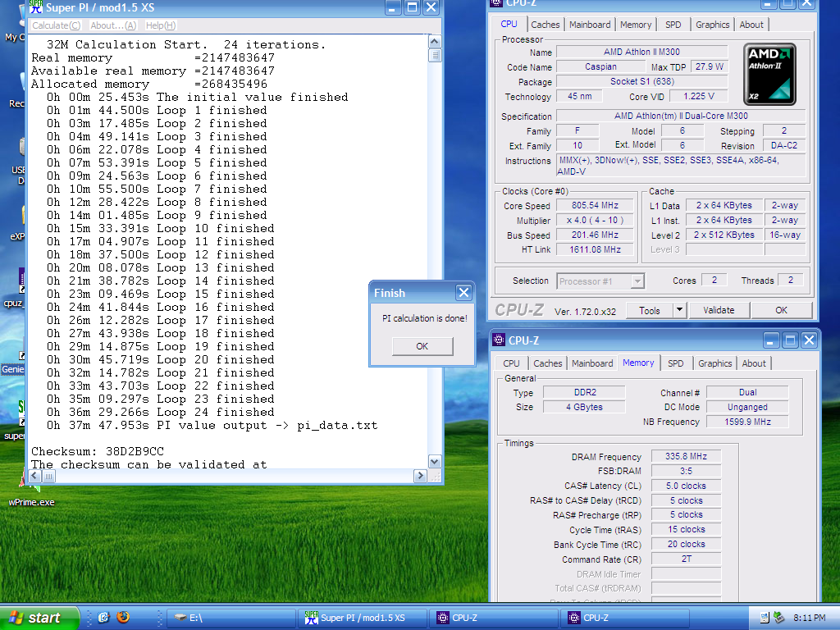The width and height of the screenshot is (840, 630).
Task: Close the Finish dialog
Action: 463,293
